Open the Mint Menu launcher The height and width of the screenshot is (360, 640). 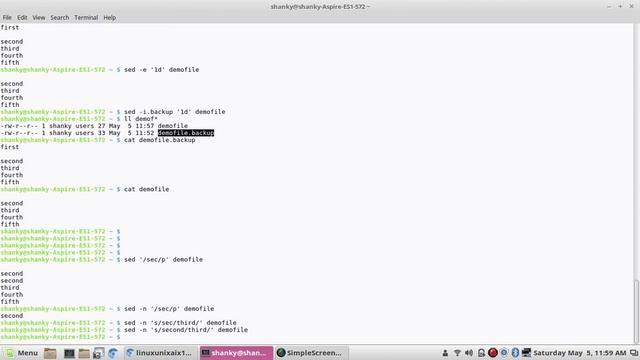coord(22,353)
